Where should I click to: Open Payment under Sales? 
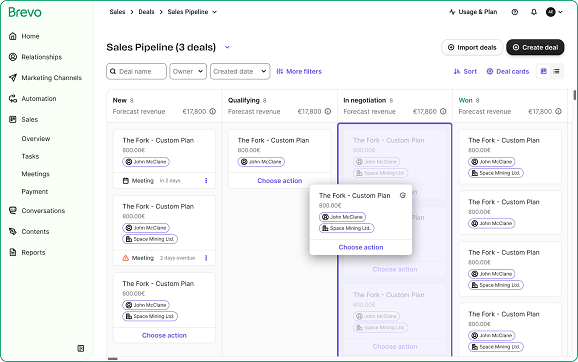point(35,192)
